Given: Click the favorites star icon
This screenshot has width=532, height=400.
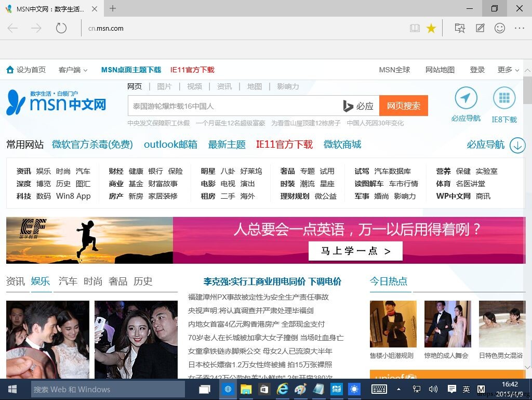Looking at the screenshot, I should pyautogui.click(x=431, y=28).
